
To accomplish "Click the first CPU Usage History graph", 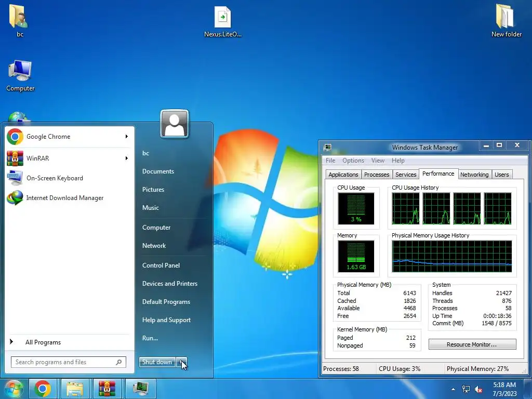I will (405, 209).
